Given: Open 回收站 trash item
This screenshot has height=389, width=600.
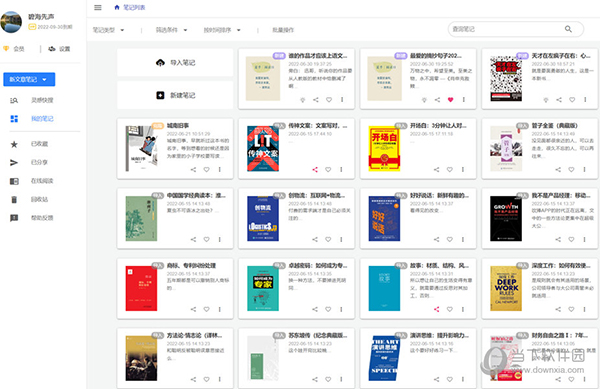Looking at the screenshot, I should tap(29, 199).
